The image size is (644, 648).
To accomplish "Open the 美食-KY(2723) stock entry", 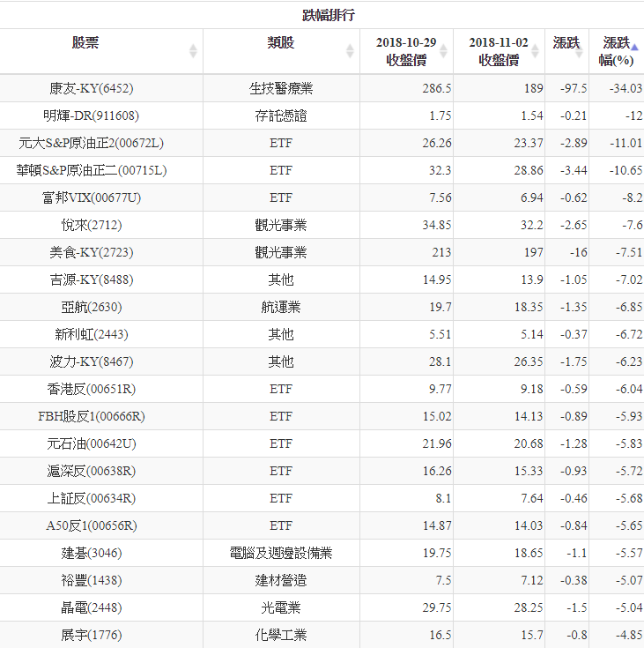I will 91,252.
